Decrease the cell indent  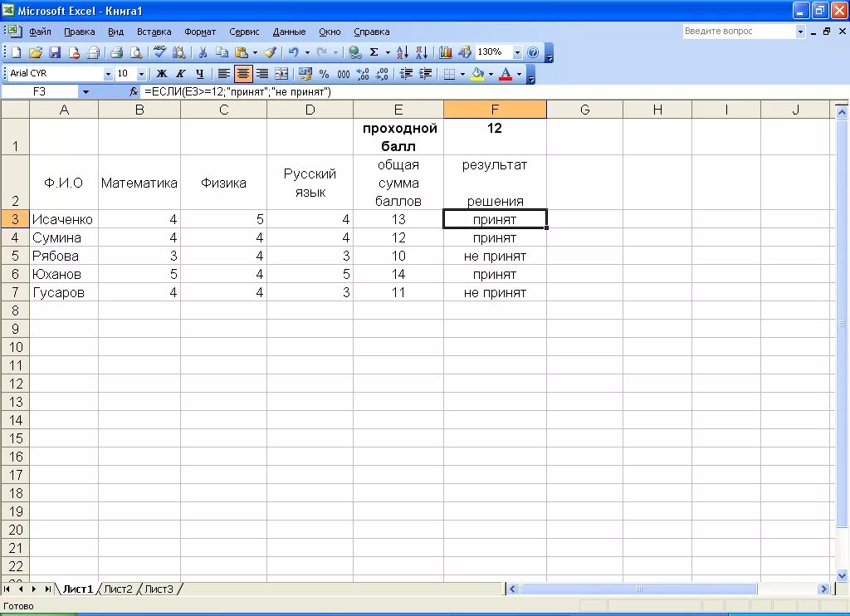(x=406, y=74)
